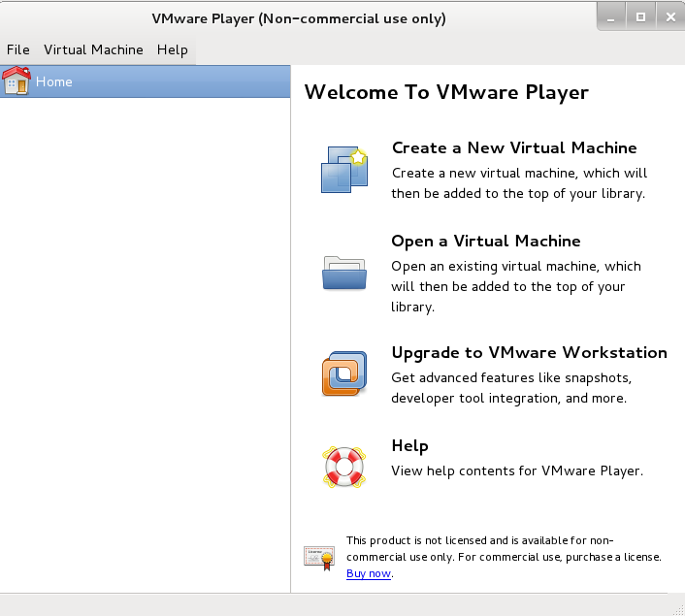685x616 pixels.
Task: Maximize the VMware Player window
Action: pos(641,17)
